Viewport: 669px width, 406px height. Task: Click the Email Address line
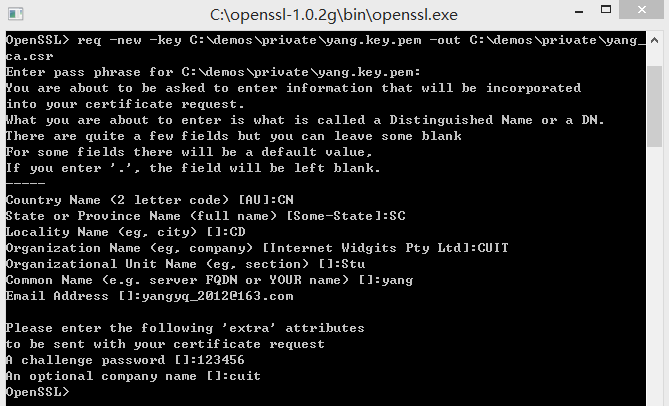pos(150,296)
